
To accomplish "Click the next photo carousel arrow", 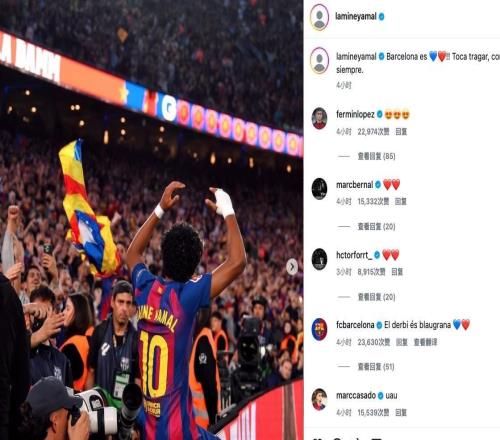I will click(292, 267).
